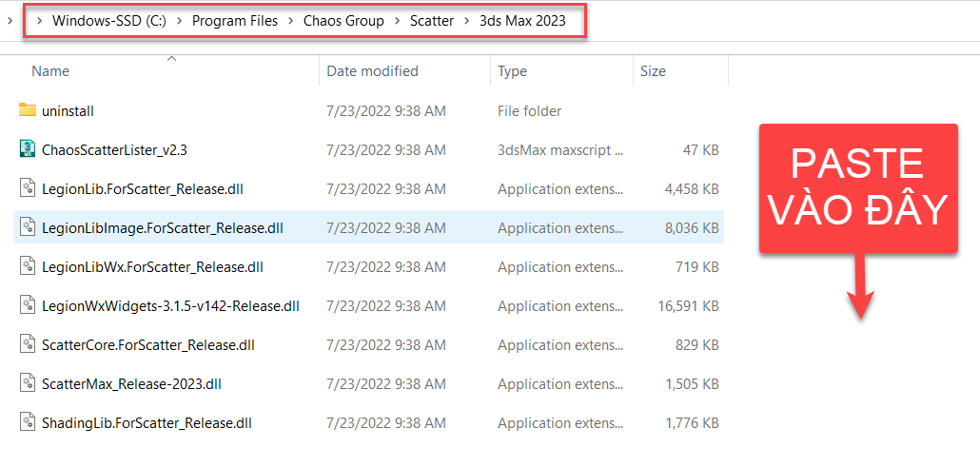Click the ShadingLib.ForScatter_Release.dll file icon
This screenshot has height=467, width=980.
[x=27, y=422]
